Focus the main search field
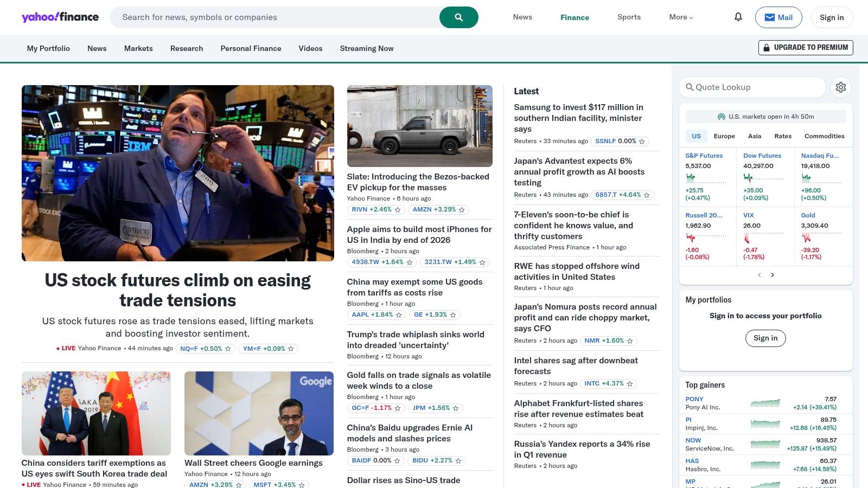The image size is (868, 488). [275, 17]
